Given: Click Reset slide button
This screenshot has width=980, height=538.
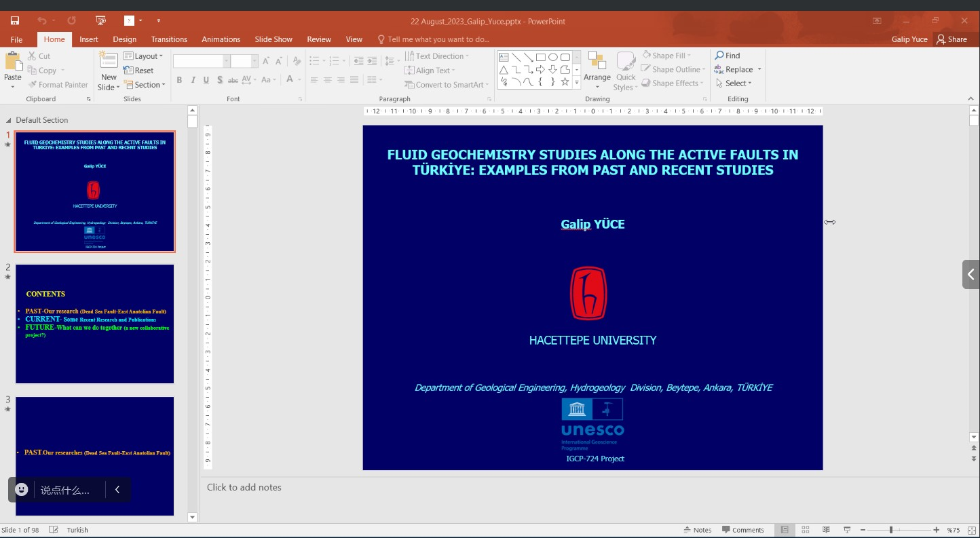Looking at the screenshot, I should pyautogui.click(x=138, y=71).
